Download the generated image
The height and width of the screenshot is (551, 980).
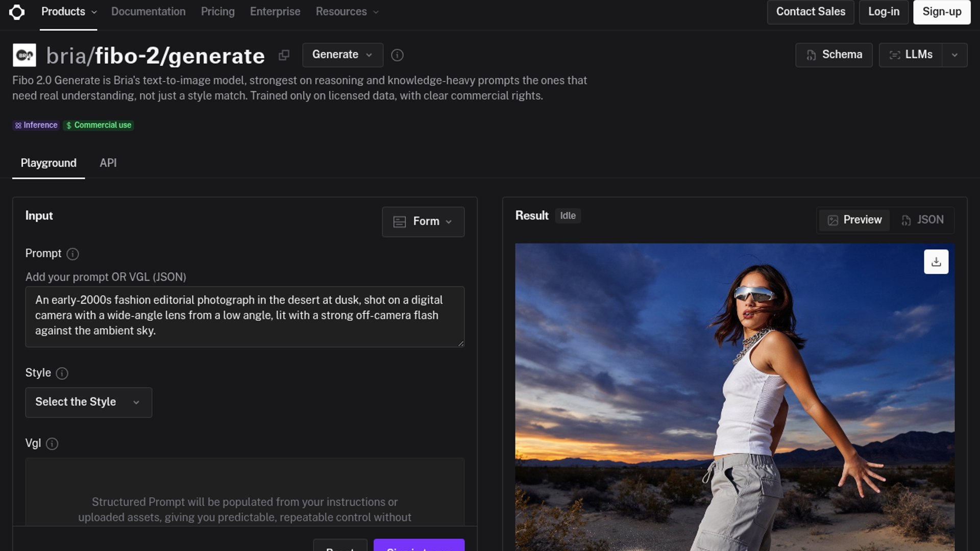click(936, 262)
